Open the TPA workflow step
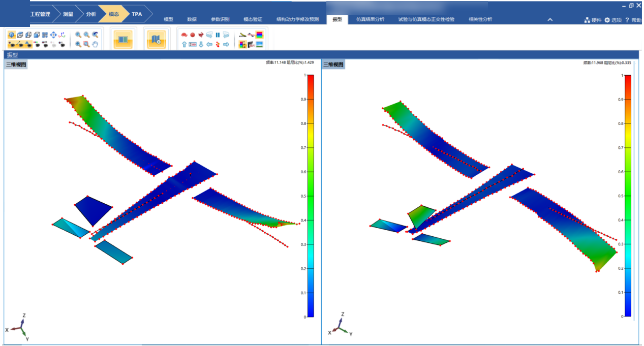Screen dimensions: 644x346 click(x=137, y=14)
